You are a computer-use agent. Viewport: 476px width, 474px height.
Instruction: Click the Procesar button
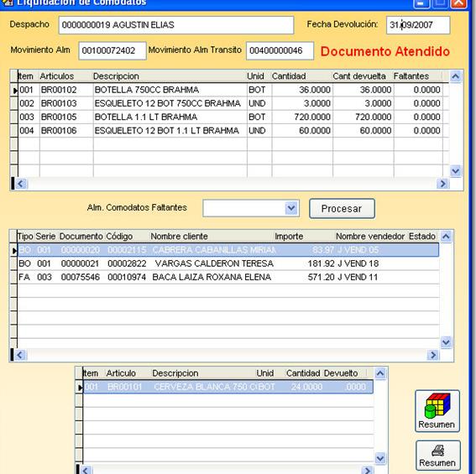[342, 208]
